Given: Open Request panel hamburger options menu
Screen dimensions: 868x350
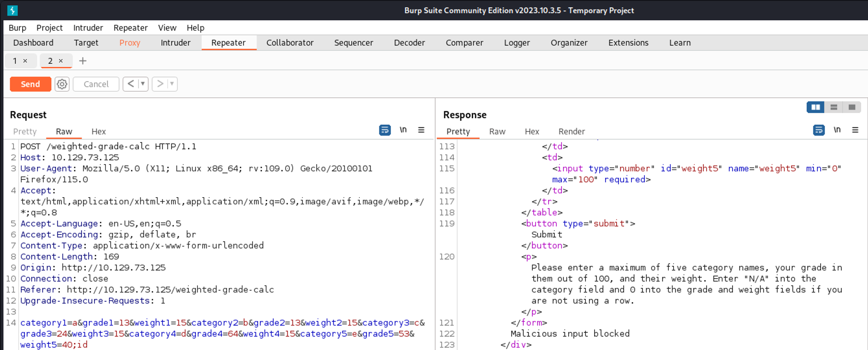Looking at the screenshot, I should click(421, 130).
